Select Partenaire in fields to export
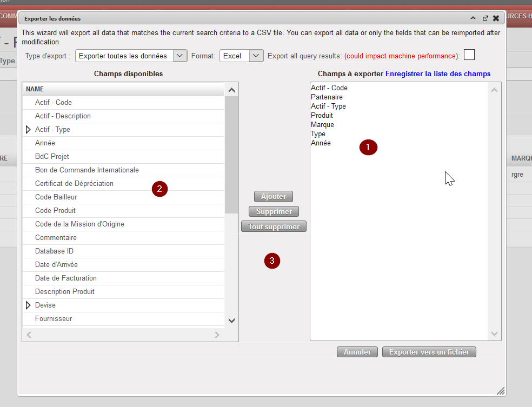 coord(327,97)
